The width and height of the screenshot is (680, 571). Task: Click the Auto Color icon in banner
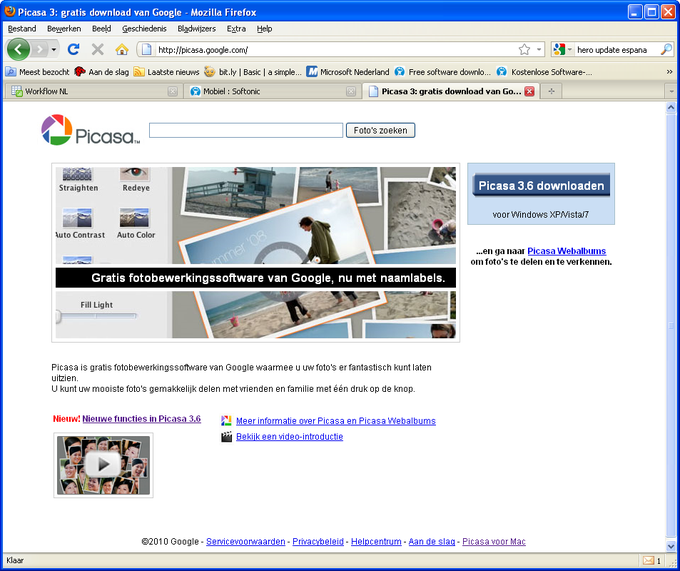pos(134,218)
